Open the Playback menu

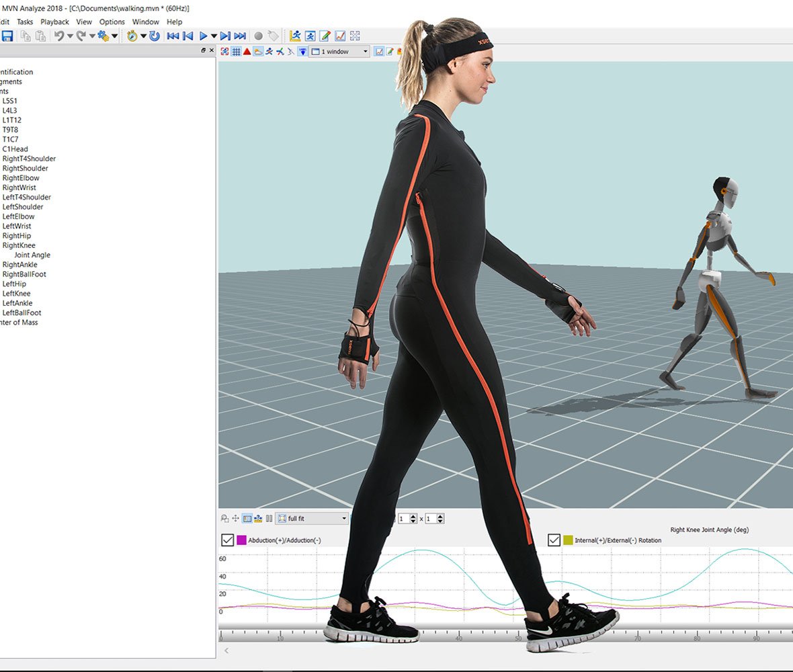(54, 22)
